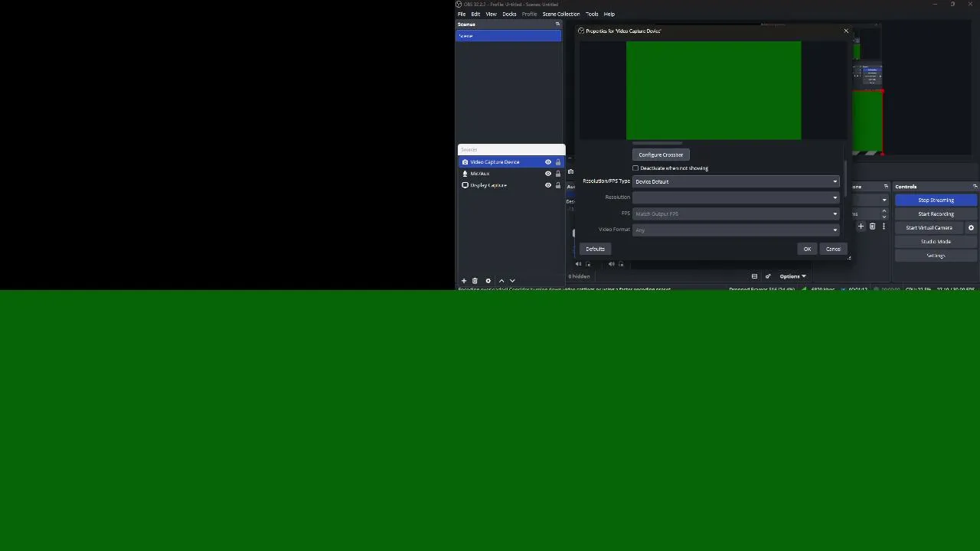Viewport: 980px width, 551px height.
Task: Open the Profile menu
Action: coord(529,14)
